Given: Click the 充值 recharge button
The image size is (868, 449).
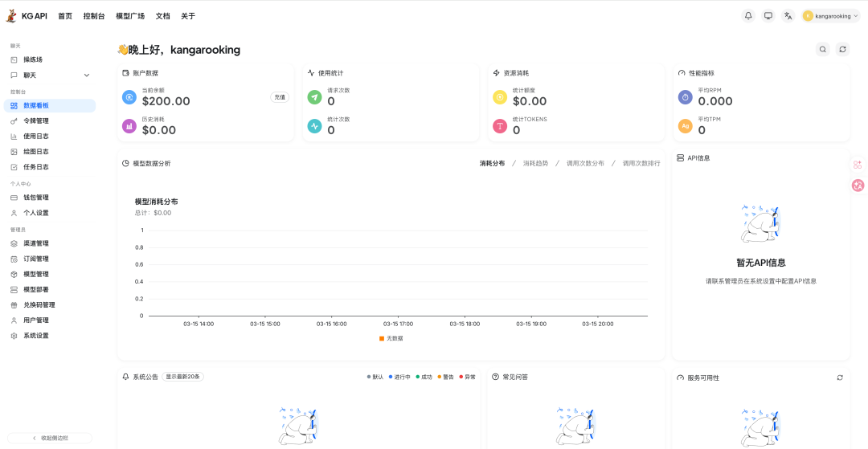Looking at the screenshot, I should point(280,97).
